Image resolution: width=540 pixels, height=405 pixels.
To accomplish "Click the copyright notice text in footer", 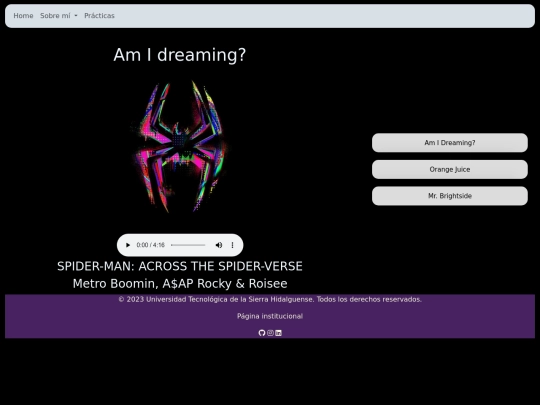I will pos(270,299).
